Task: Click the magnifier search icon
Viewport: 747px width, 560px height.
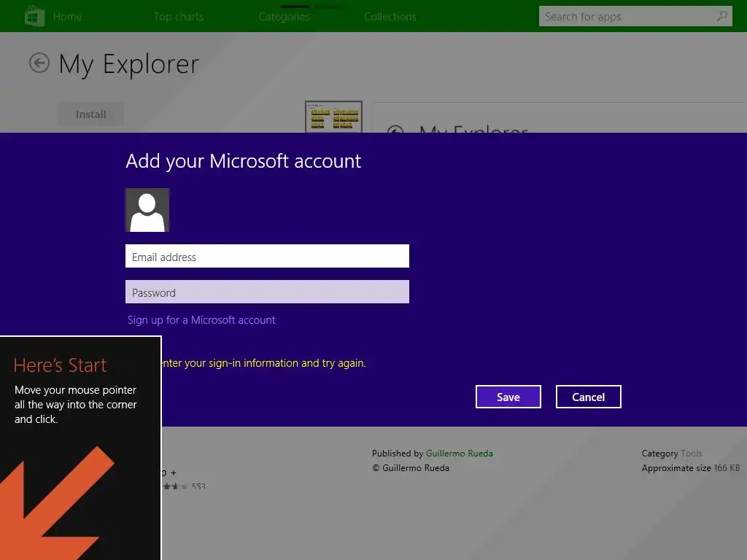Action: coord(721,16)
